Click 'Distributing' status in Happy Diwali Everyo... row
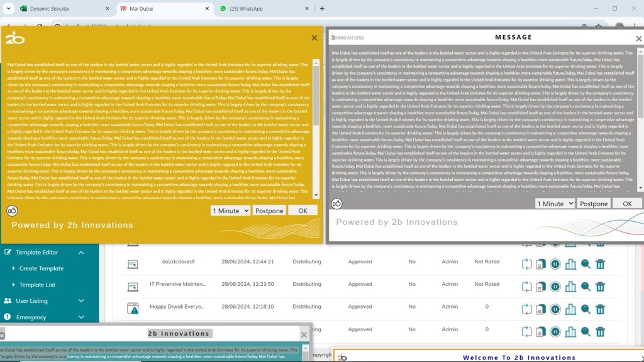Image resolution: width=644 pixels, height=362 pixels. [x=307, y=307]
